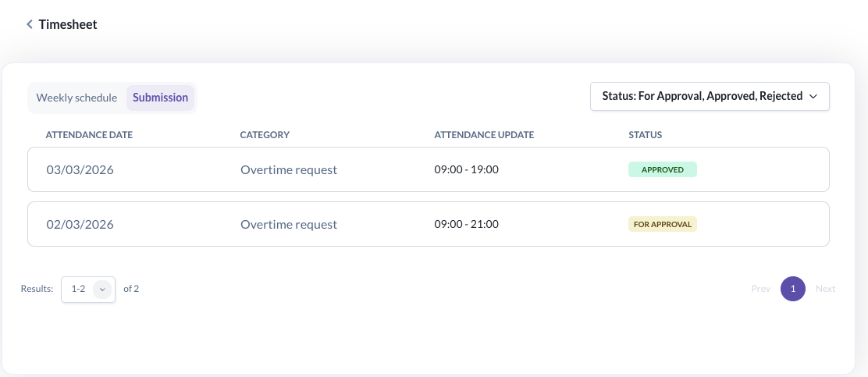Switch to the Weekly schedule tab
The image size is (868, 377).
click(x=76, y=98)
